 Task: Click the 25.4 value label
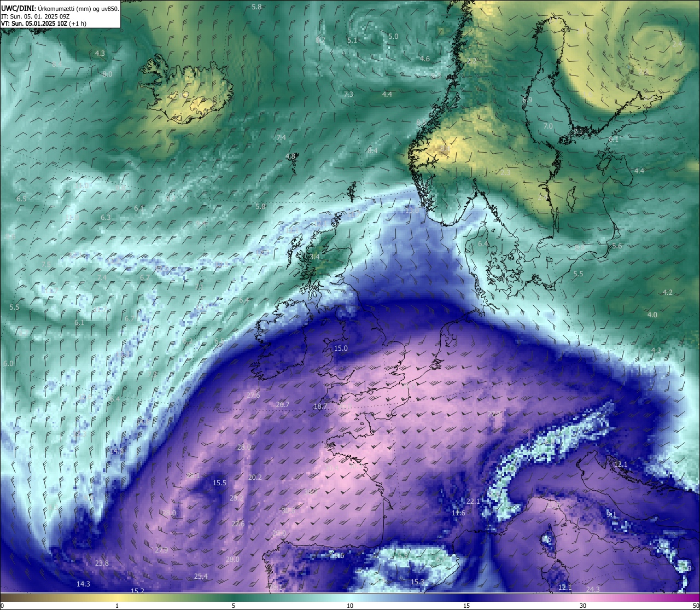point(201,576)
